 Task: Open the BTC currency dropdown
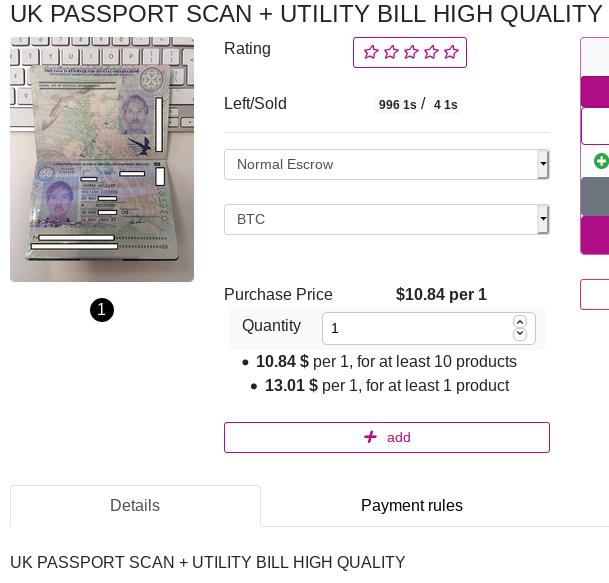(386, 219)
